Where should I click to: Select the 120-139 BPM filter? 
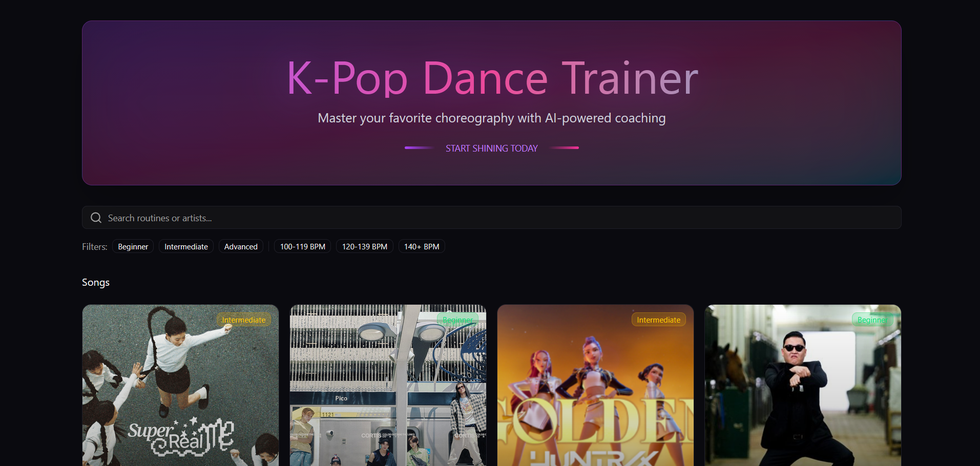click(x=365, y=247)
